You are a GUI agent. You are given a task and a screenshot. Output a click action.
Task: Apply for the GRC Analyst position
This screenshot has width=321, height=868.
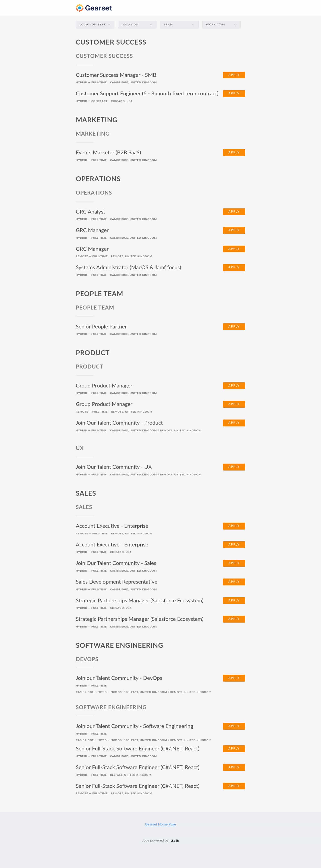pyautogui.click(x=234, y=212)
